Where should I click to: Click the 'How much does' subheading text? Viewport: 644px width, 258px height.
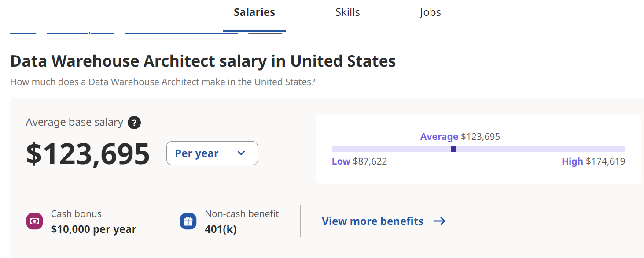(162, 82)
